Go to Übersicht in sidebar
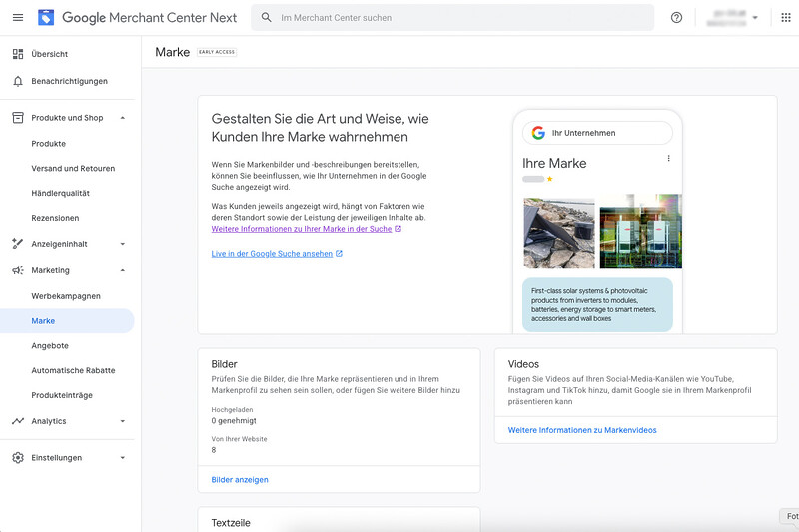The image size is (799, 532). [49, 54]
